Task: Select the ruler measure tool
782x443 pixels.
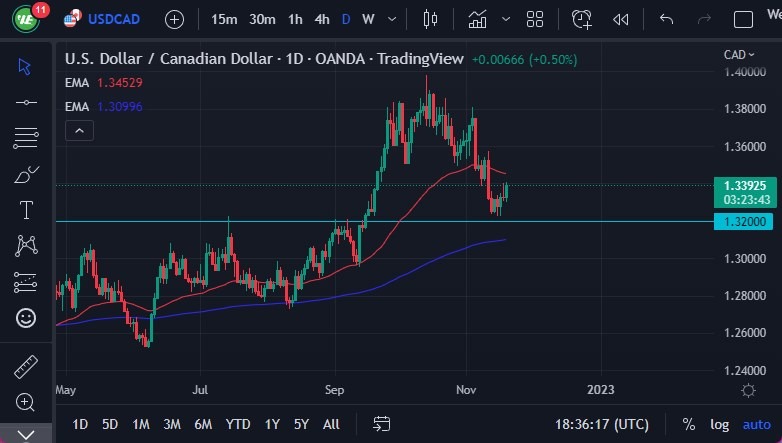Action: [26, 366]
